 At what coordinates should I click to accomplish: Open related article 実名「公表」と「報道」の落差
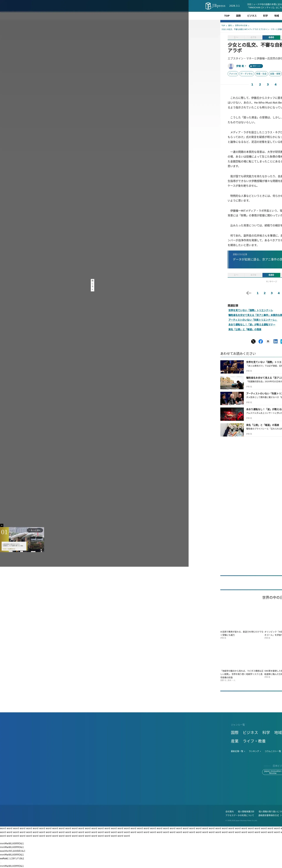(245, 330)
